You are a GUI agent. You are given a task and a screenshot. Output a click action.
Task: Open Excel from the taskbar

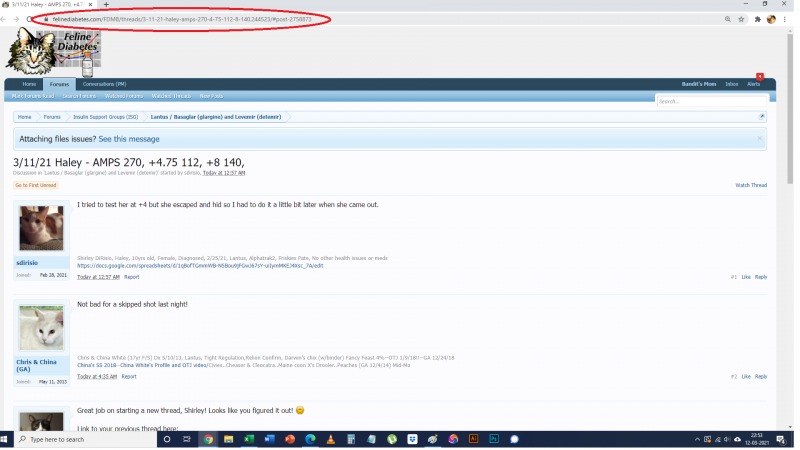click(249, 439)
